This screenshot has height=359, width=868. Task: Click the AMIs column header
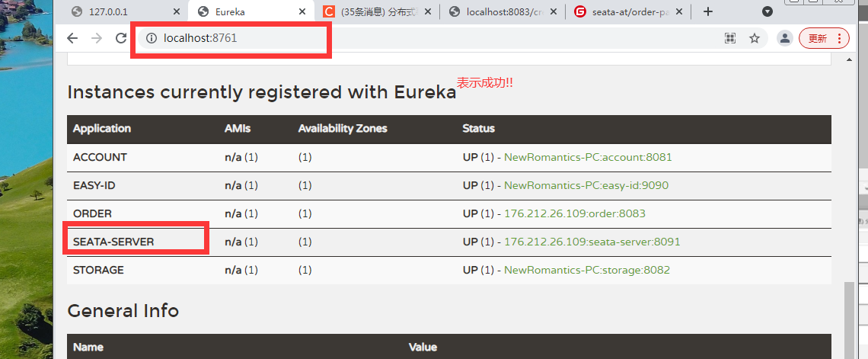click(x=238, y=129)
